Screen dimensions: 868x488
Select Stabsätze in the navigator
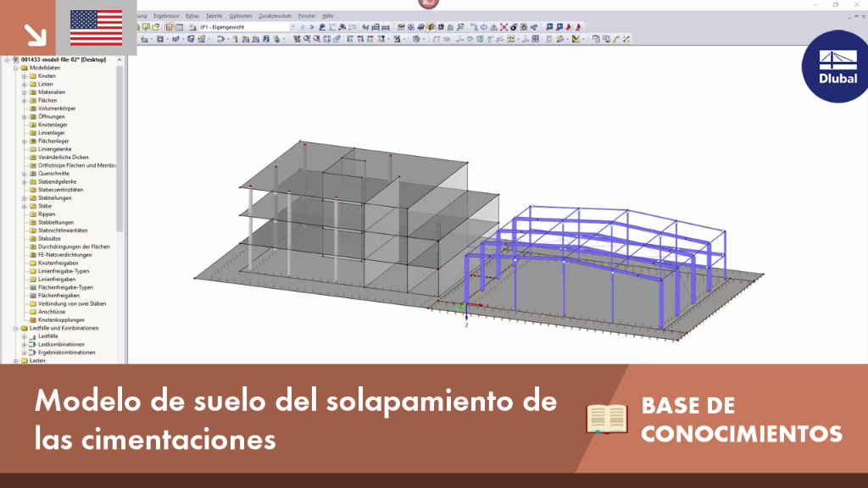49,238
